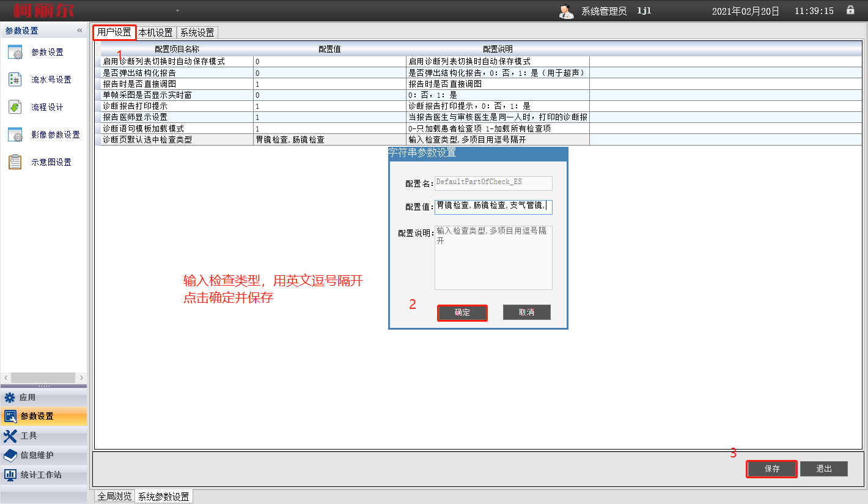Open 示意图设置 clipboard icon

pyautogui.click(x=15, y=163)
